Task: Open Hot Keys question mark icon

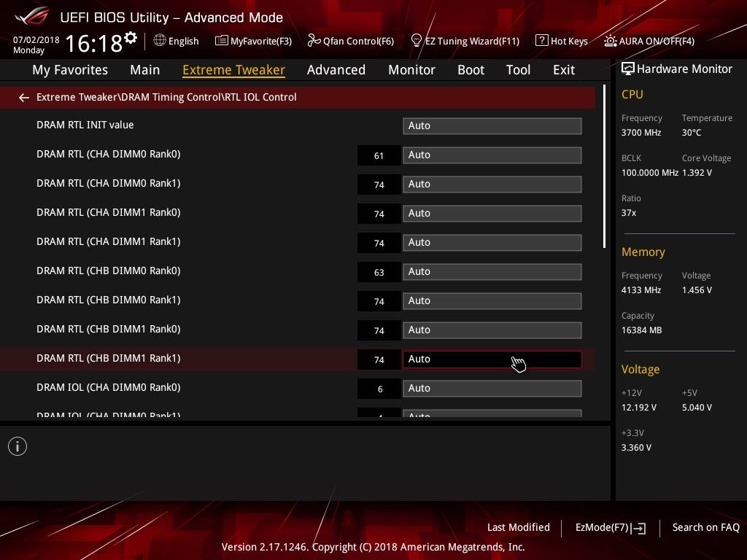Action: point(542,41)
